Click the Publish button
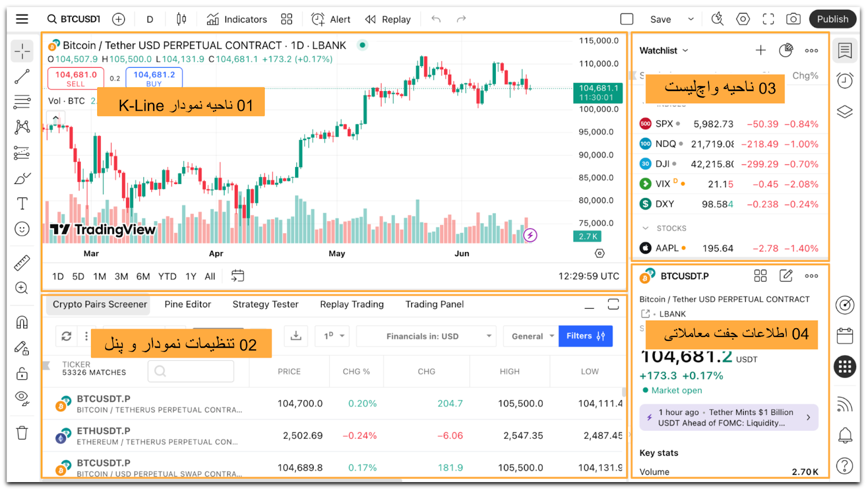Screen dimensions: 868x491 [x=832, y=19]
